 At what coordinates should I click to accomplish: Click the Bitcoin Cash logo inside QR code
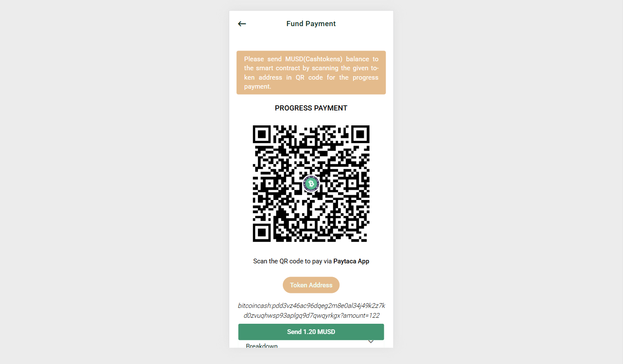pyautogui.click(x=311, y=184)
